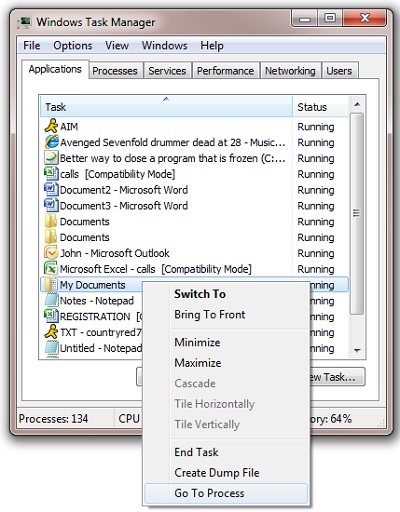The image size is (400, 512).
Task: Select Avenged Sevenfold drummer dead task
Action: click(x=194, y=142)
